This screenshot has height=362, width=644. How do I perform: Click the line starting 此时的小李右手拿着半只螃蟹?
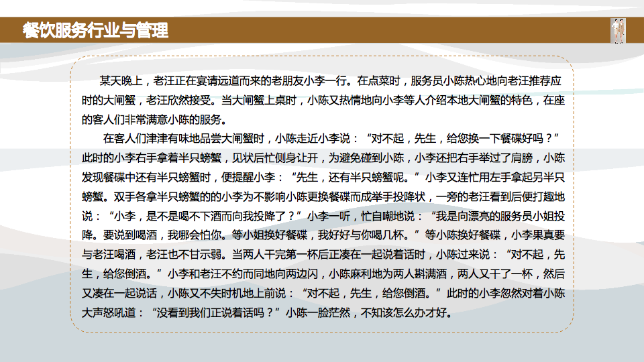[323, 158]
